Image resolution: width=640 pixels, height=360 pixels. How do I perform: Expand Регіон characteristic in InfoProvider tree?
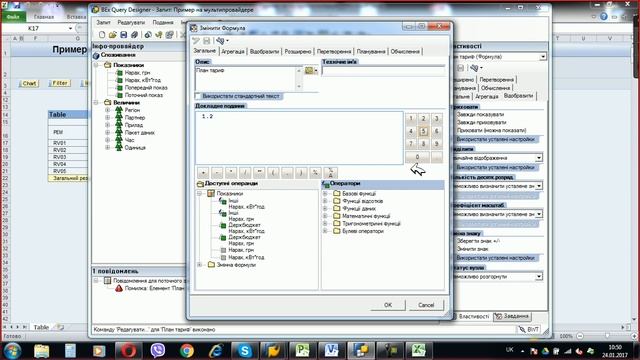[108, 110]
